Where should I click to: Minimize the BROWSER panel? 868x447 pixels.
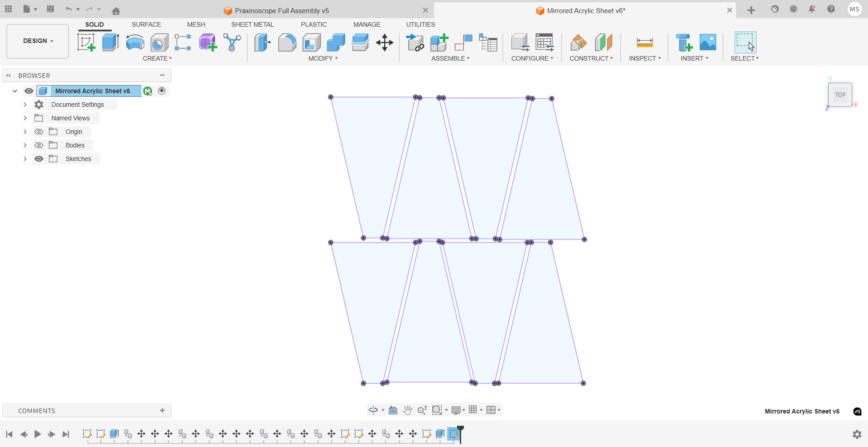tap(162, 75)
